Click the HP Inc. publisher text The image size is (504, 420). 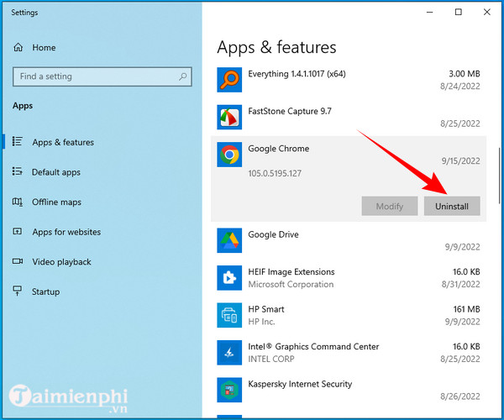(261, 322)
